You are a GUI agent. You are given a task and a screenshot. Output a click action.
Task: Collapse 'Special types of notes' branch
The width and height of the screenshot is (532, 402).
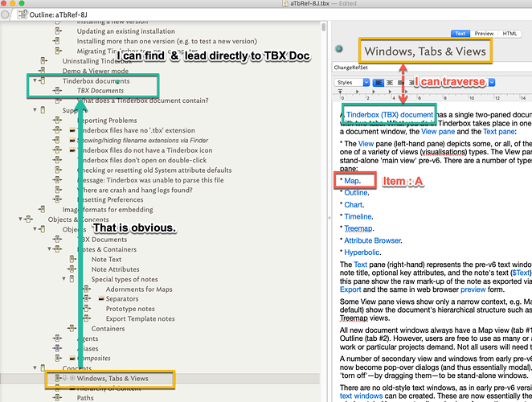[x=63, y=279]
